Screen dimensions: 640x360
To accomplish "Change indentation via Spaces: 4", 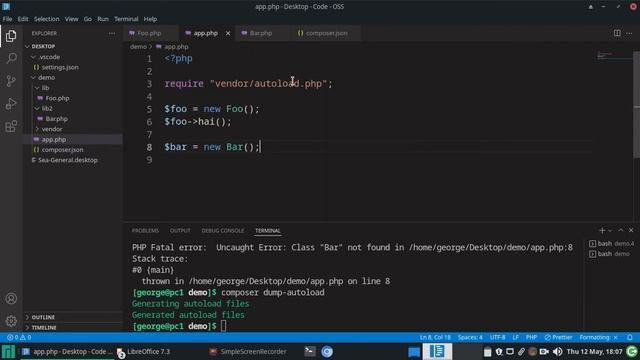I will pyautogui.click(x=470, y=338).
